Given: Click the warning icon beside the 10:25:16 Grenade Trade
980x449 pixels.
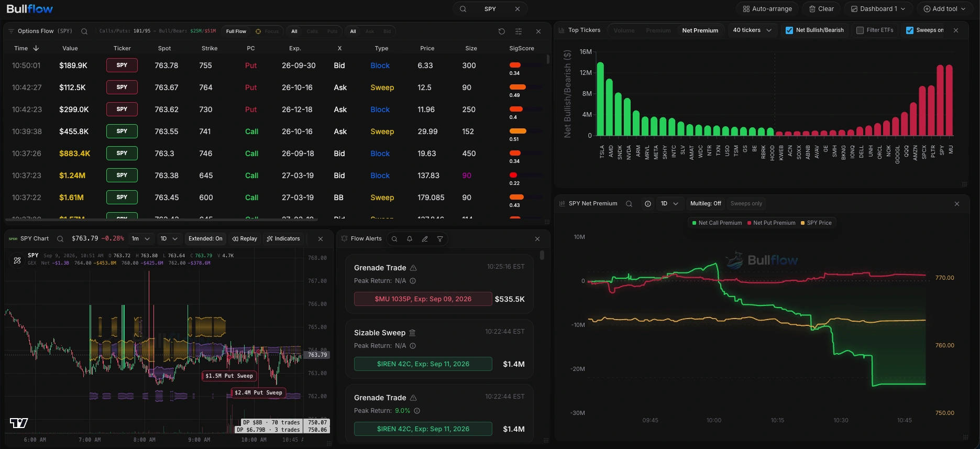Looking at the screenshot, I should pyautogui.click(x=413, y=268).
